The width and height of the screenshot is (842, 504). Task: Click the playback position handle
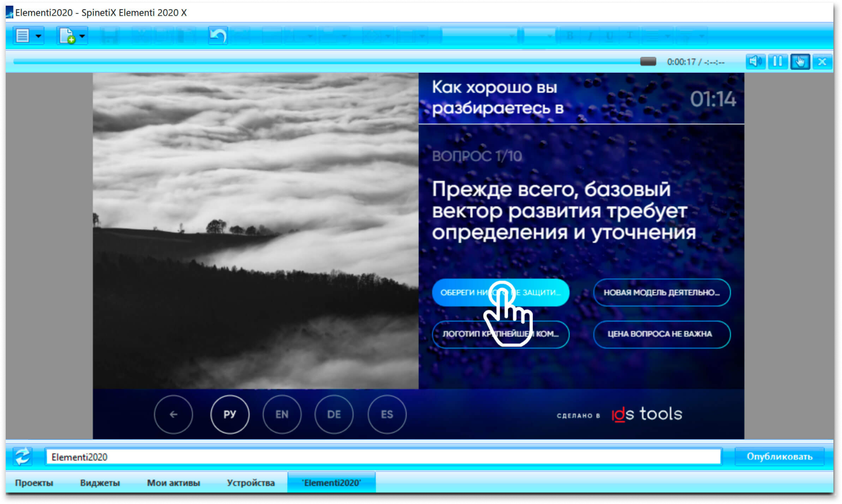pyautogui.click(x=648, y=61)
